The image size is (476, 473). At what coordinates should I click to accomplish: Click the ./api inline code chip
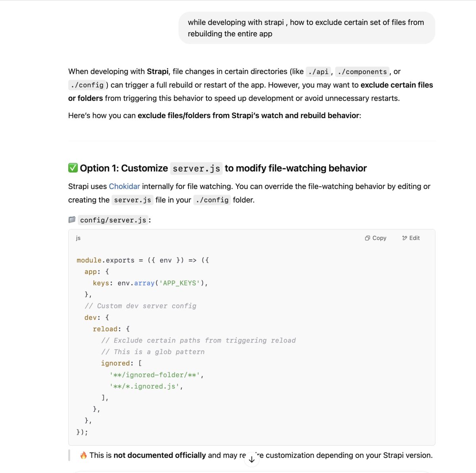(x=318, y=72)
